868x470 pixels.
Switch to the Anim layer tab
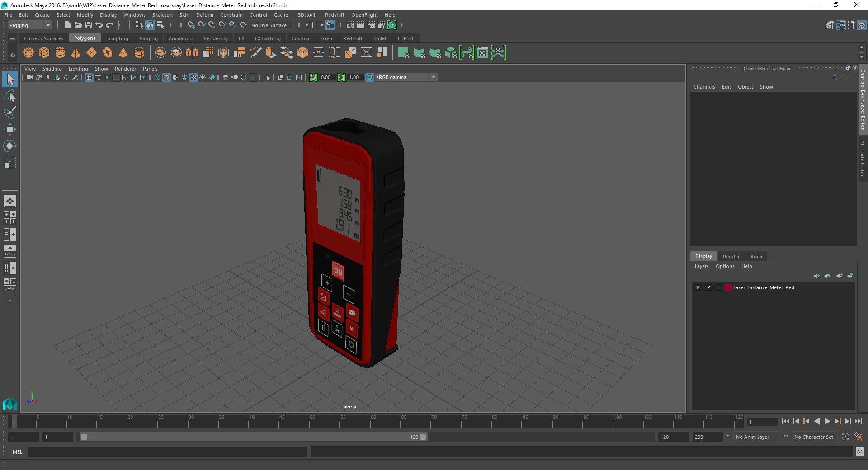[x=756, y=256]
